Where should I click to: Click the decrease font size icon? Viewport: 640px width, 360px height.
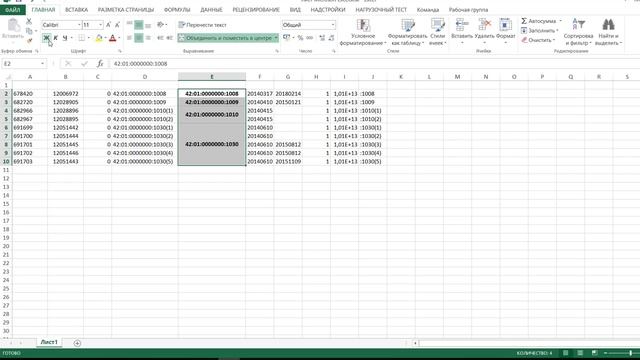(x=118, y=25)
